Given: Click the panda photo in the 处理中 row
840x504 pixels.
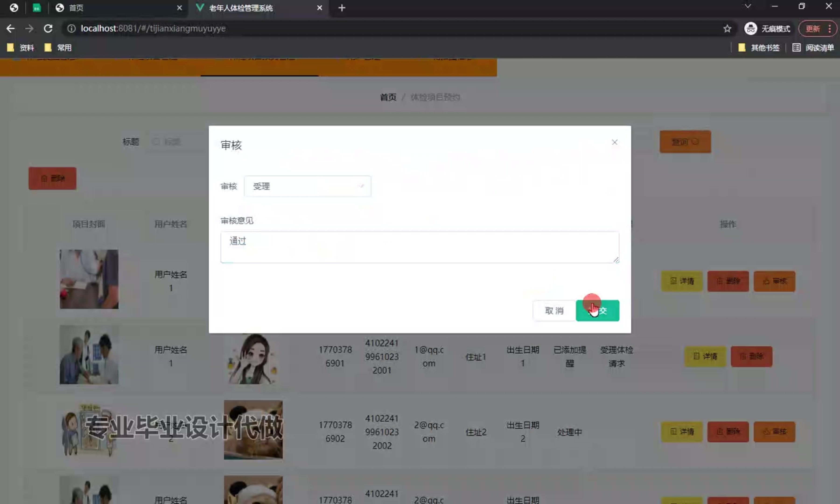Looking at the screenshot, I should click(x=253, y=430).
